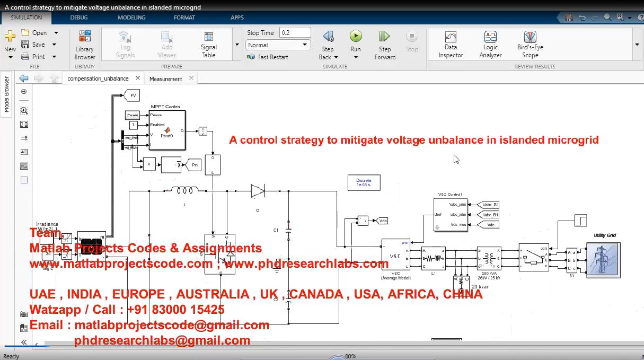Viewport: 644px width, 360px height.
Task: Click quick access search icon
Action: (x=607, y=17)
